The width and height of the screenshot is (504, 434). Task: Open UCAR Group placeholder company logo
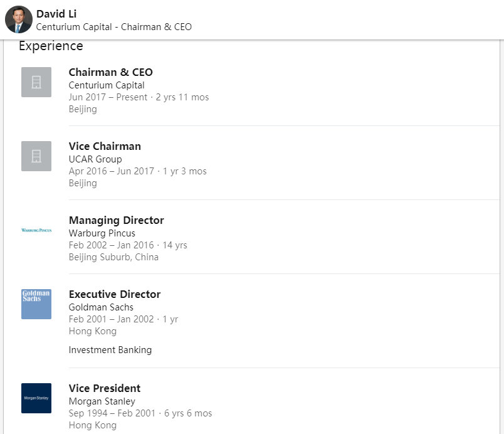coord(36,156)
